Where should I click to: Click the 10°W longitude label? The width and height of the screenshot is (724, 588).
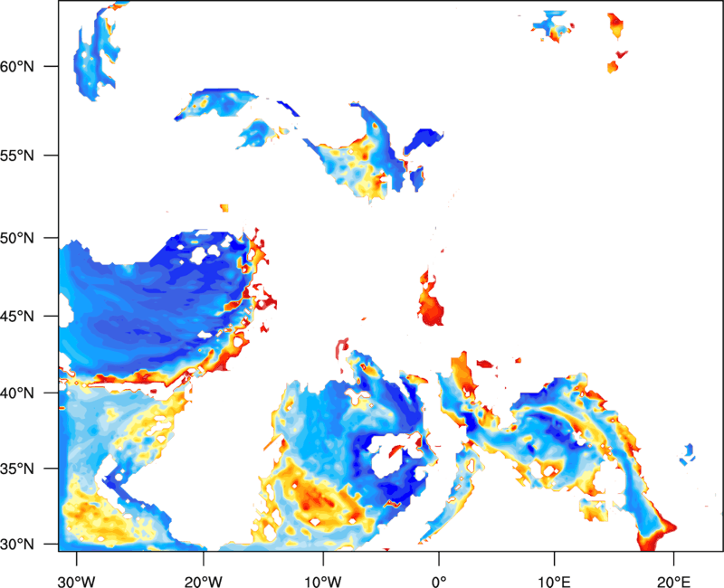click(323, 582)
